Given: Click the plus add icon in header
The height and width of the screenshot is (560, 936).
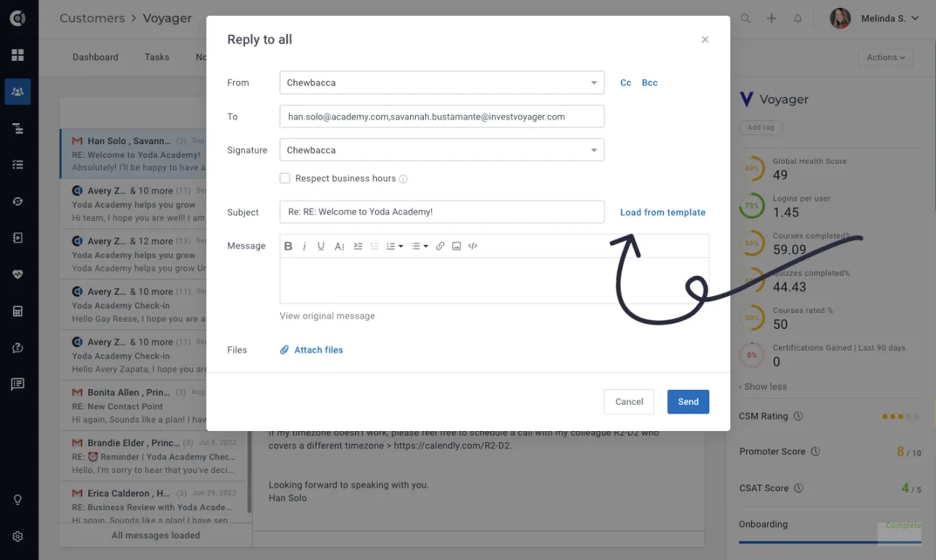Looking at the screenshot, I should [772, 19].
